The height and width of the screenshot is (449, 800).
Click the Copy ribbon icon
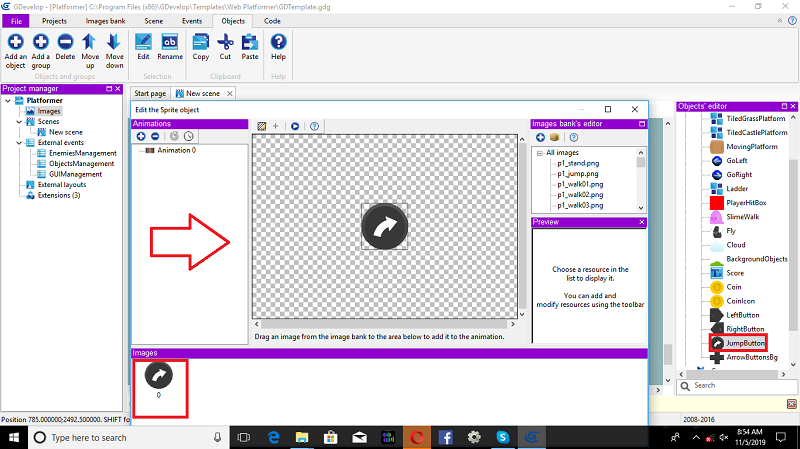point(201,42)
